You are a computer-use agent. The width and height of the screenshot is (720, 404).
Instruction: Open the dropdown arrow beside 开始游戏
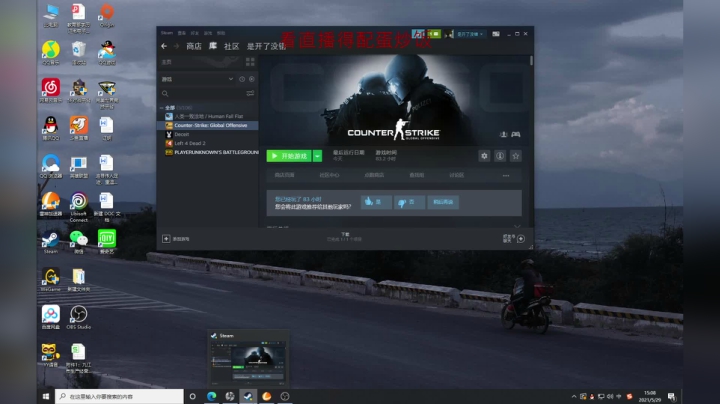pyautogui.click(x=317, y=156)
